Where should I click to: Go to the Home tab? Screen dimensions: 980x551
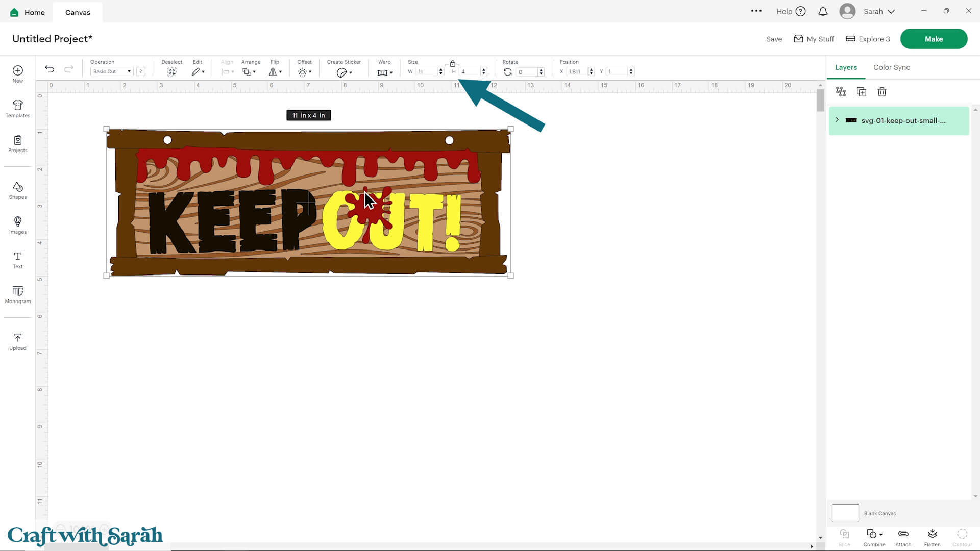pyautogui.click(x=28, y=12)
